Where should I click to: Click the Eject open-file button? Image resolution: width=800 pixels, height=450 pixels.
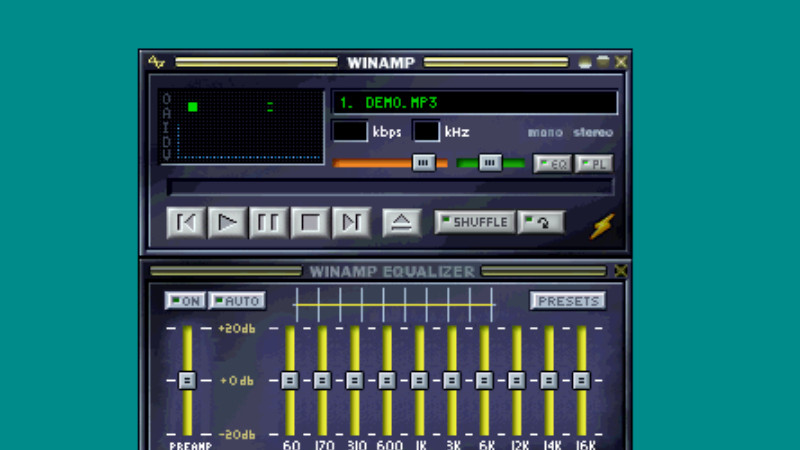pos(401,222)
